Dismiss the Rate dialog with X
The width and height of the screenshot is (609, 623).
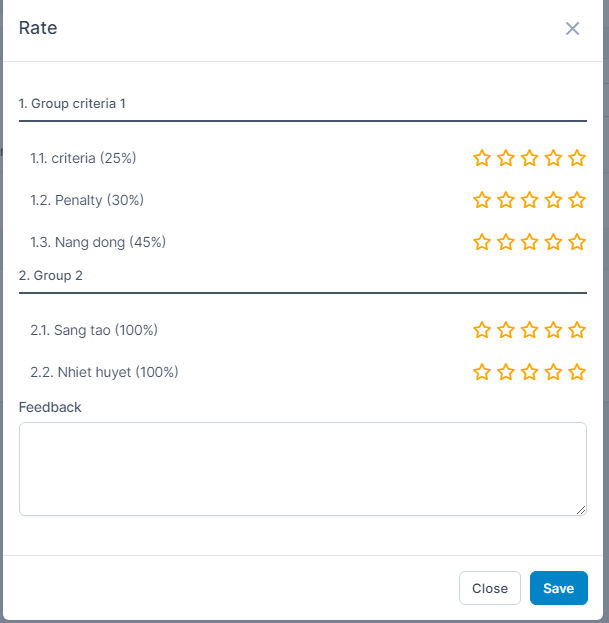(572, 28)
